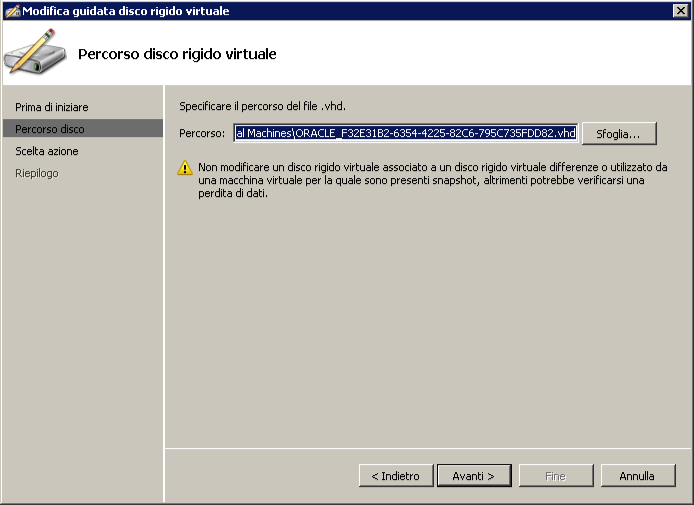Image resolution: width=694 pixels, height=505 pixels.
Task: Open the file browser with Sfoglia
Action: [x=619, y=134]
